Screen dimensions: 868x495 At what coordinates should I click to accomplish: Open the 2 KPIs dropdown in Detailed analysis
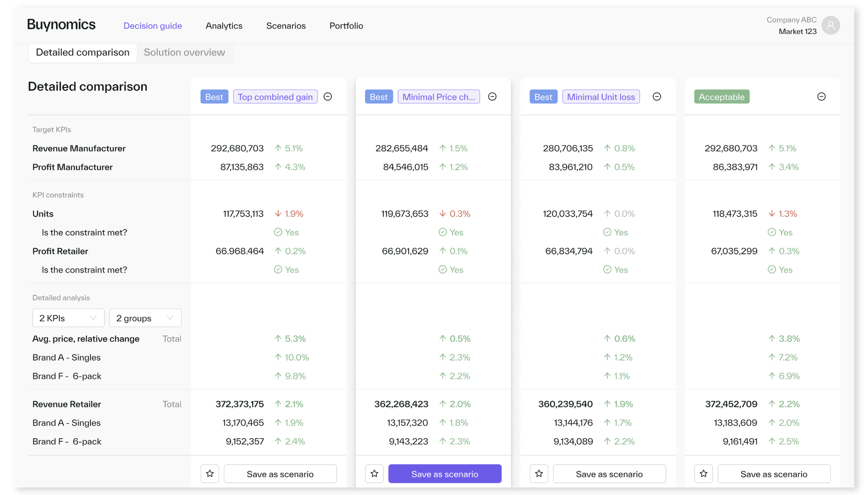click(67, 318)
